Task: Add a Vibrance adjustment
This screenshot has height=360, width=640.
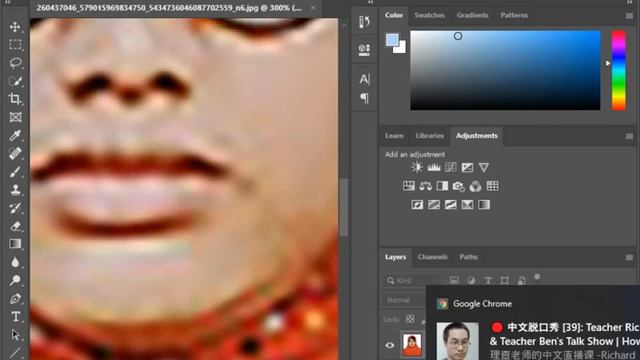Action: pos(484,167)
